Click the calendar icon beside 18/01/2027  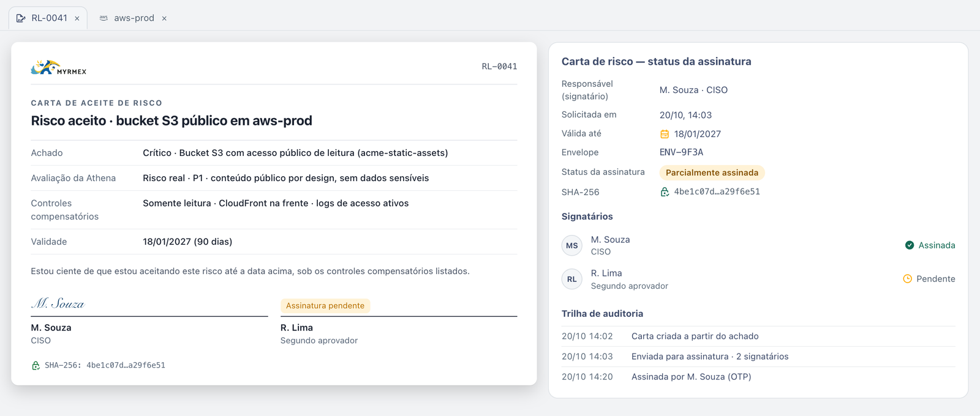(x=665, y=134)
